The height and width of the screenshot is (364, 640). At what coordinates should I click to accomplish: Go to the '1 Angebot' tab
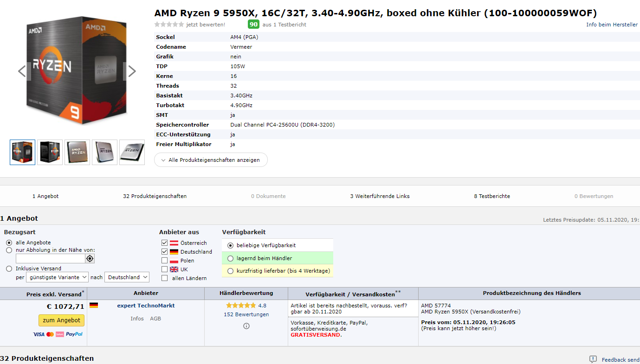(x=45, y=196)
